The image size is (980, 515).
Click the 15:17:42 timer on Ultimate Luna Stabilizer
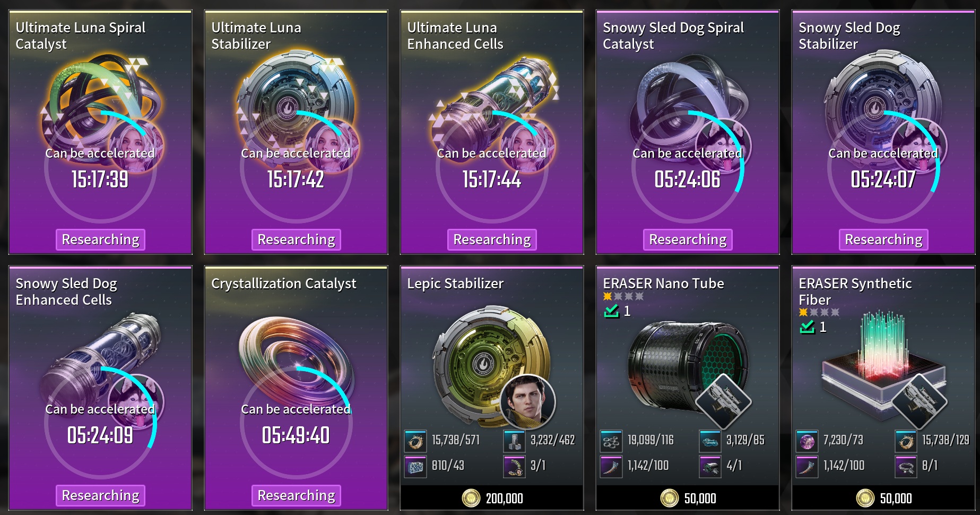[x=296, y=179]
